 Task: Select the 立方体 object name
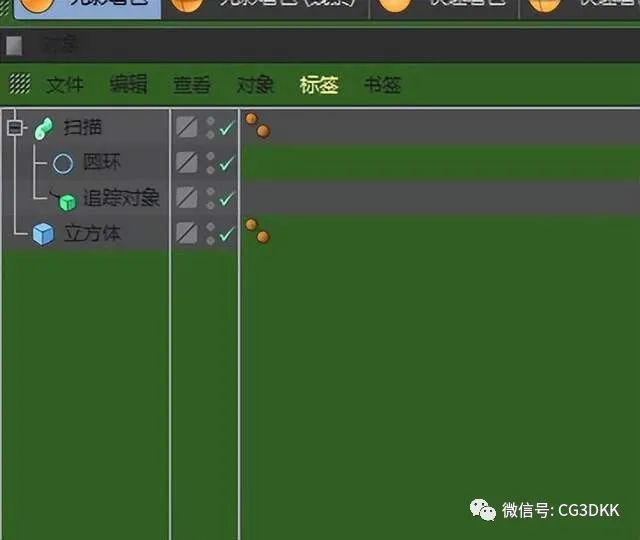[92, 233]
